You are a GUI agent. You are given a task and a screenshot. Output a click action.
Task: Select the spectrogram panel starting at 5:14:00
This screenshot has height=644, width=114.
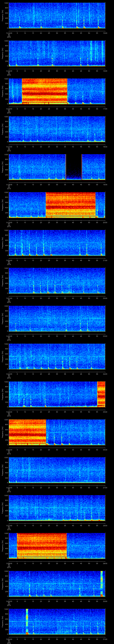(x=57, y=16)
